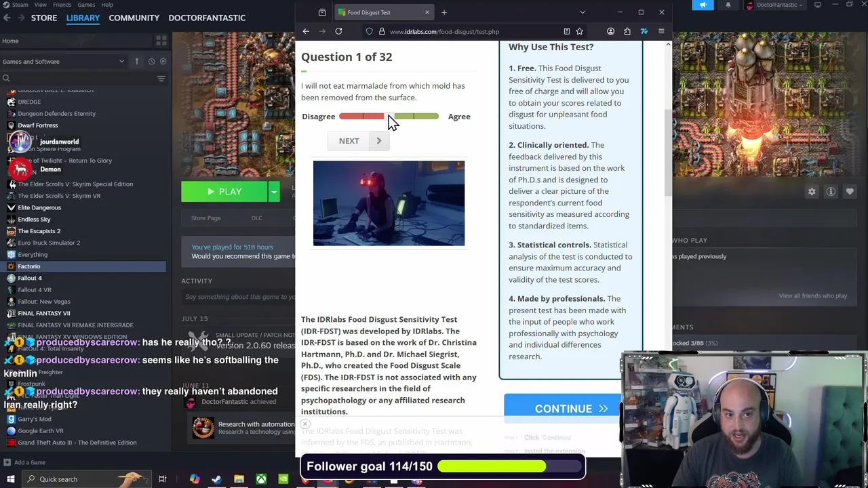The height and width of the screenshot is (488, 868).
Task: Toggle sort order arrow in Steam library
Action: (x=136, y=61)
